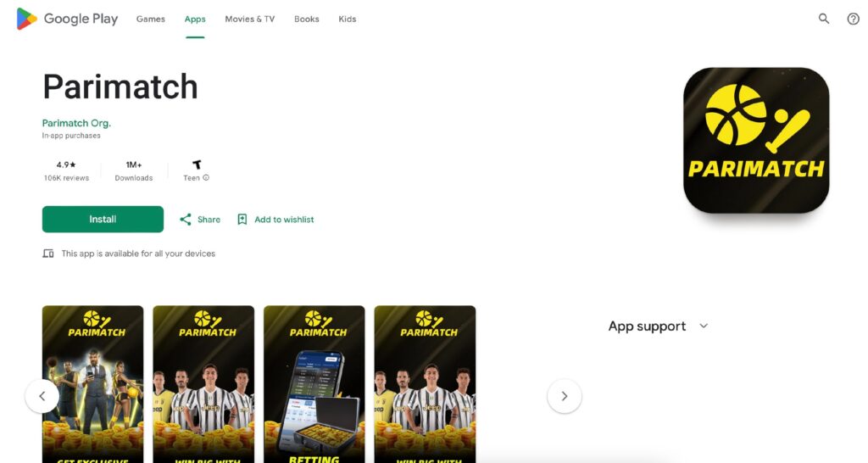The width and height of the screenshot is (868, 463).
Task: Open the Movies & TV tab
Action: click(x=250, y=19)
